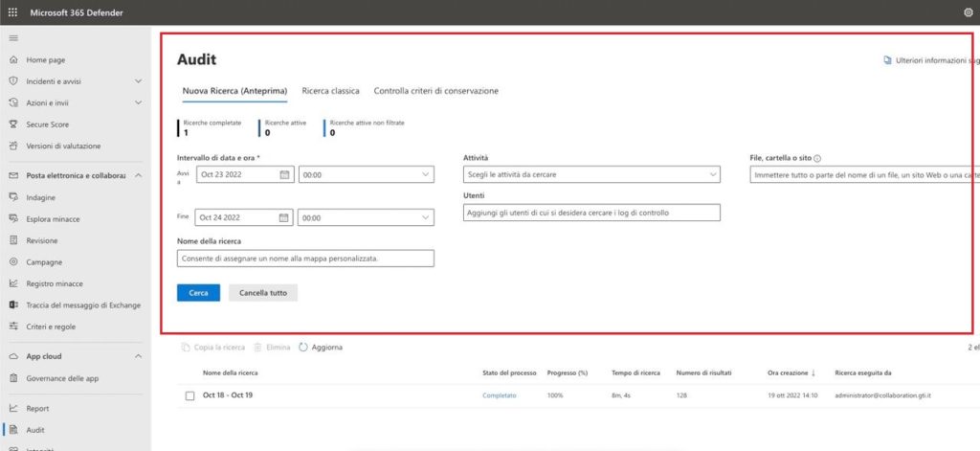Open Campagne in sidebar
980x451 pixels.
[x=44, y=262]
